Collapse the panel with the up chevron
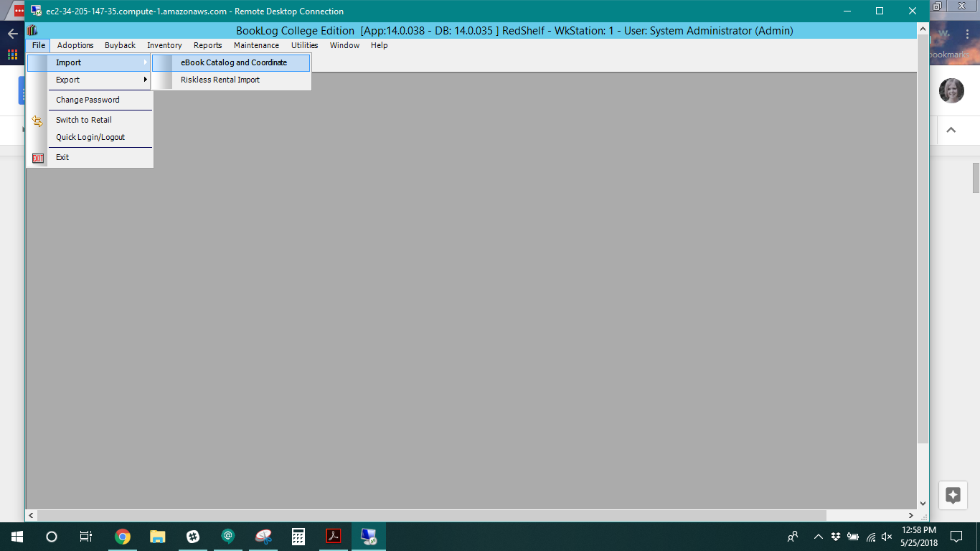 951,130
